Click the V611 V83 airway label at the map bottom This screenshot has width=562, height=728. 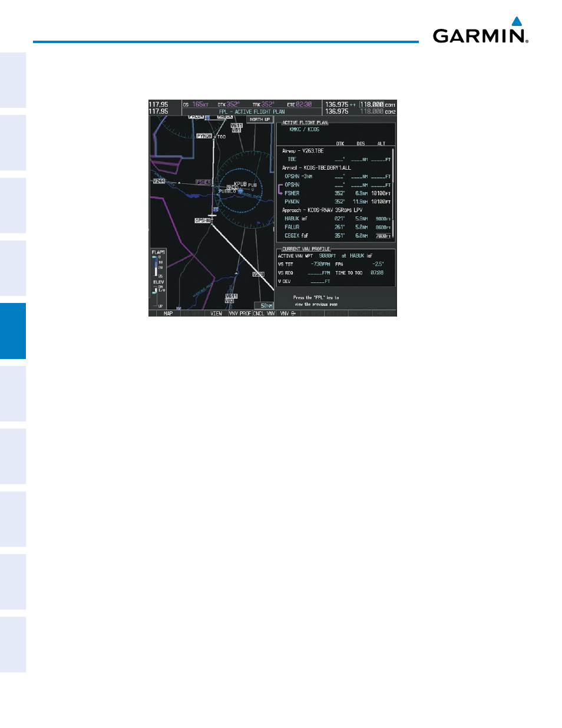click(x=231, y=298)
